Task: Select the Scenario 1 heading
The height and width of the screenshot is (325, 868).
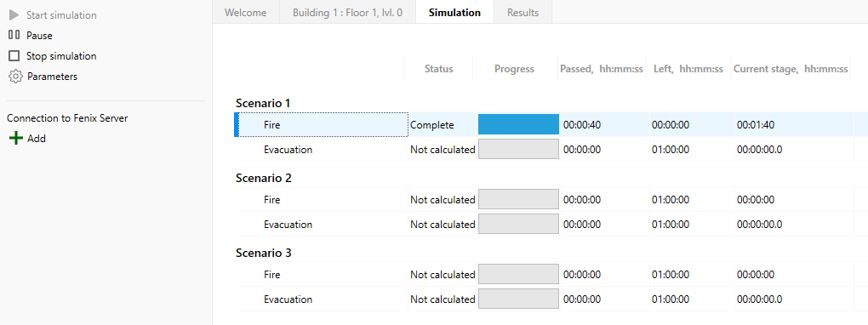Action: pyautogui.click(x=263, y=103)
